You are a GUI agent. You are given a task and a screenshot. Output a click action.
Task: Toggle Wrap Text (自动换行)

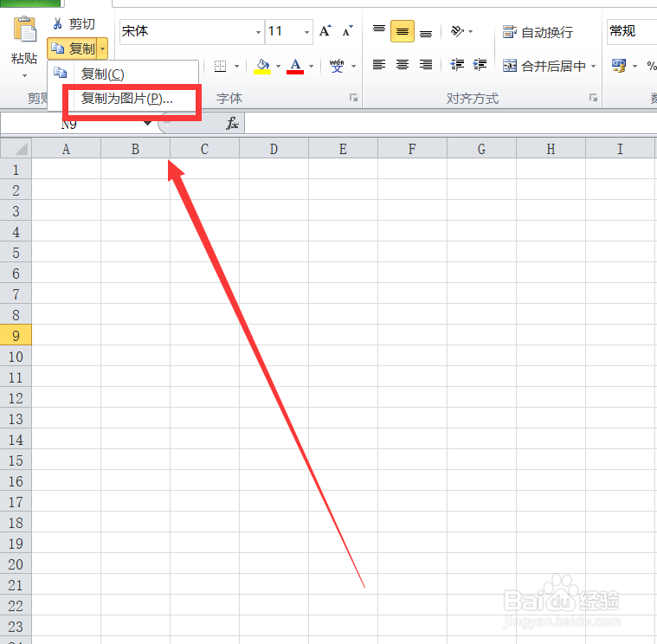pyautogui.click(x=538, y=32)
